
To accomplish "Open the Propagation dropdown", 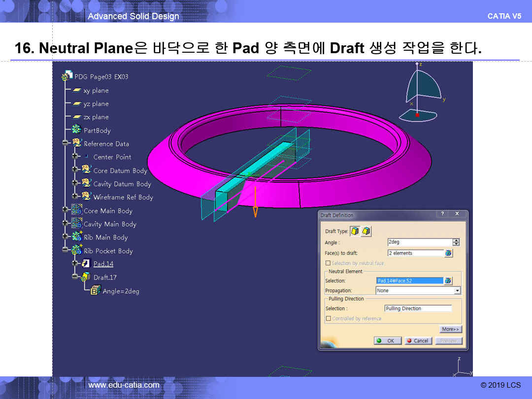I will point(457,291).
